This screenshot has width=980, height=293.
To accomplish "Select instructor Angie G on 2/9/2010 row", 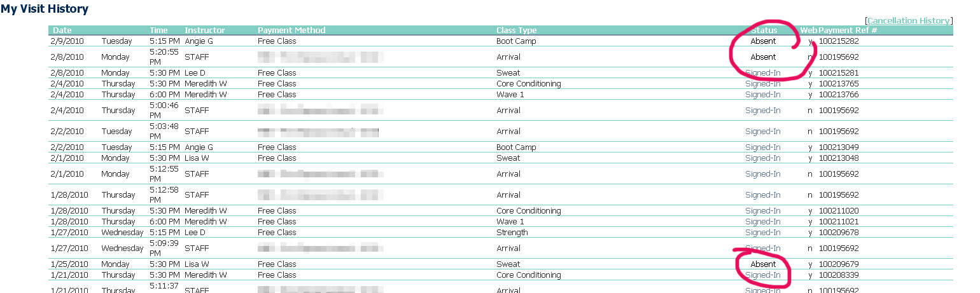I will point(199,41).
